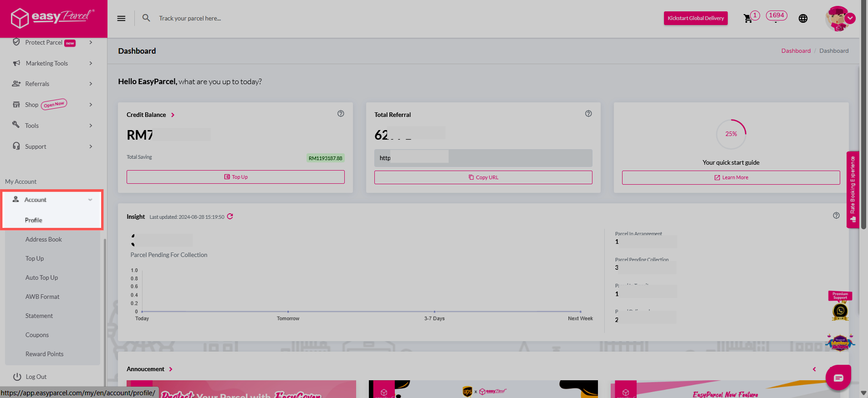Viewport: 868px width, 398px height.
Task: Click the Parcel Pending For Collection label
Action: pos(169,255)
